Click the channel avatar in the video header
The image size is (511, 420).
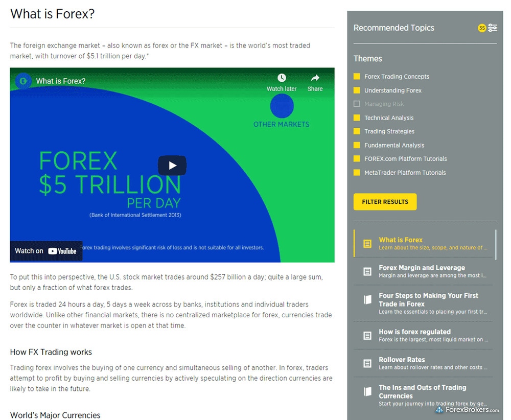[x=22, y=81]
